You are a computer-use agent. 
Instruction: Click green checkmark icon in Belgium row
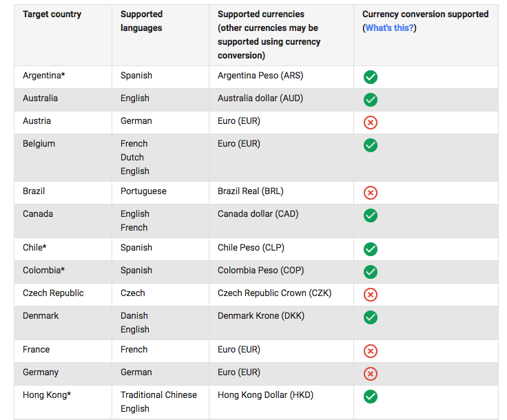tap(371, 145)
